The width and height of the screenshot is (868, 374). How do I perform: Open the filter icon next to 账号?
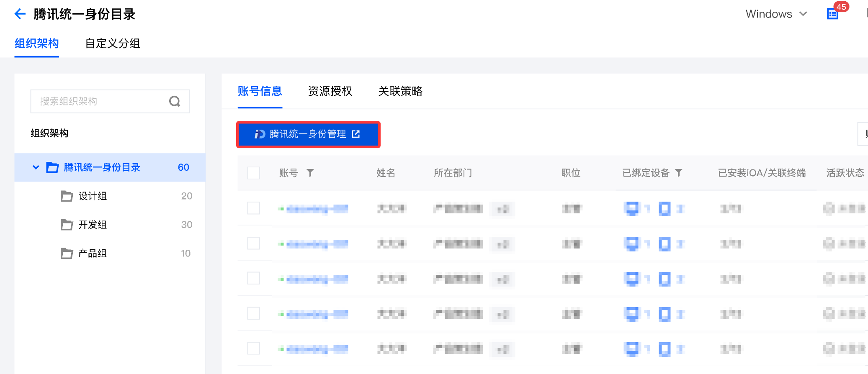(x=310, y=173)
